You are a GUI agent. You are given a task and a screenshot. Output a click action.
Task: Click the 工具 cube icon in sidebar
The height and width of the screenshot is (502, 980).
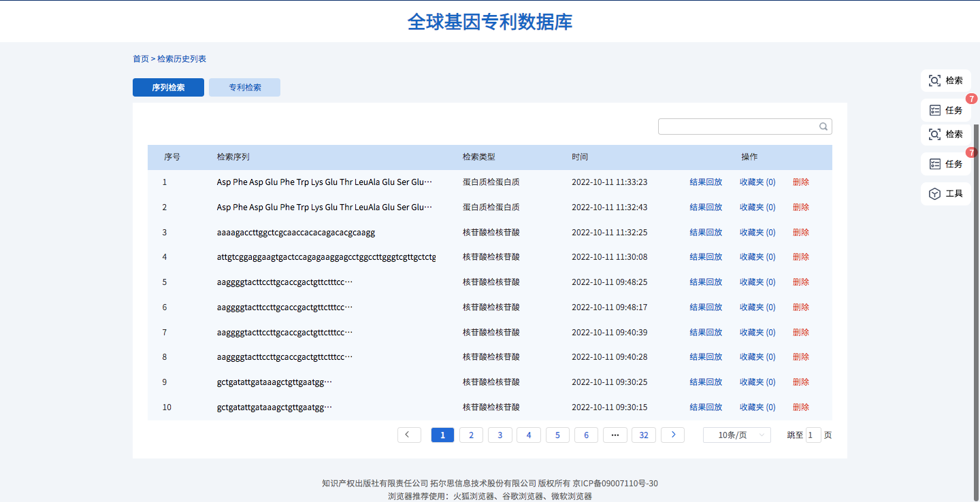coord(935,194)
